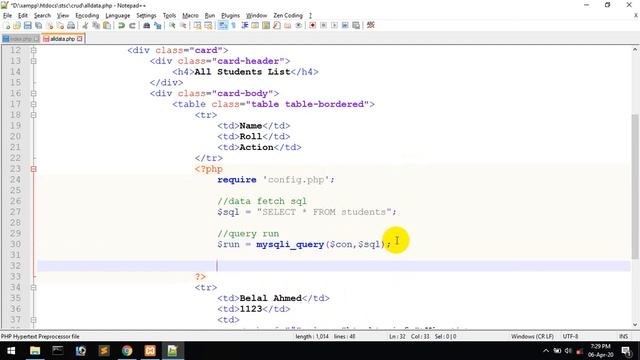Run macro multiple times icon
Viewport: 640px width, 360px height.
click(x=345, y=25)
